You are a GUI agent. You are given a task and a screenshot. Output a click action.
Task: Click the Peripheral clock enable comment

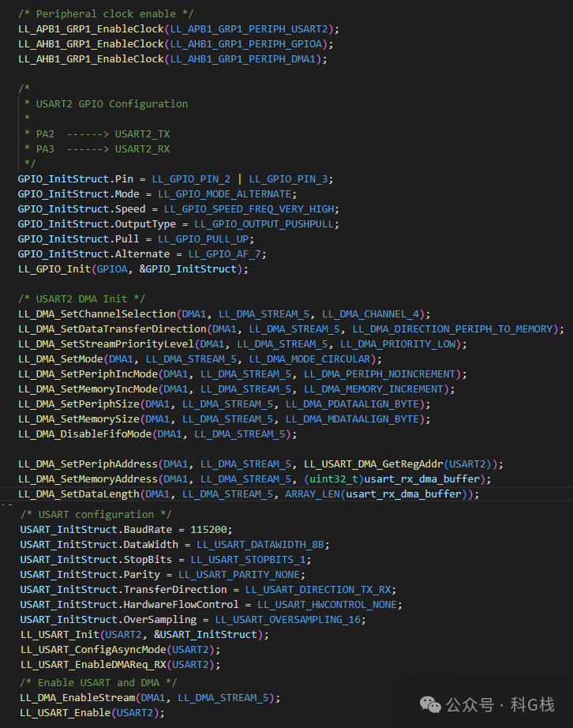click(106, 14)
